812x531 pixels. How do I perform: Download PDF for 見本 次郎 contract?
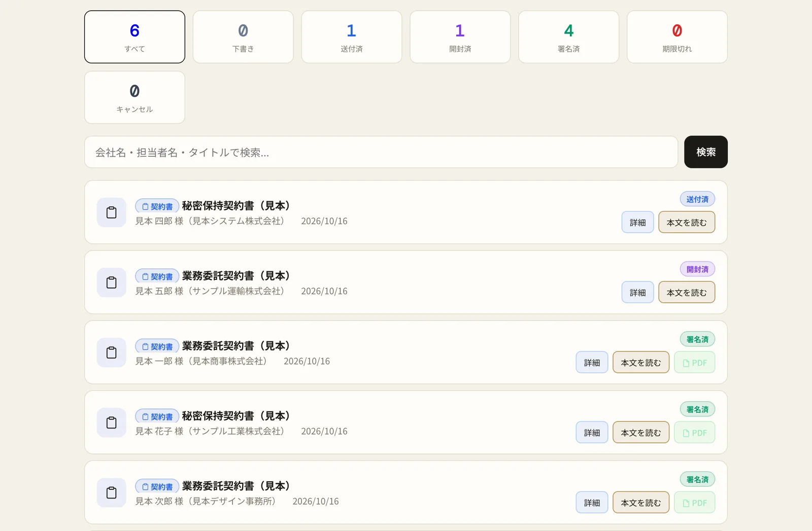[695, 502]
